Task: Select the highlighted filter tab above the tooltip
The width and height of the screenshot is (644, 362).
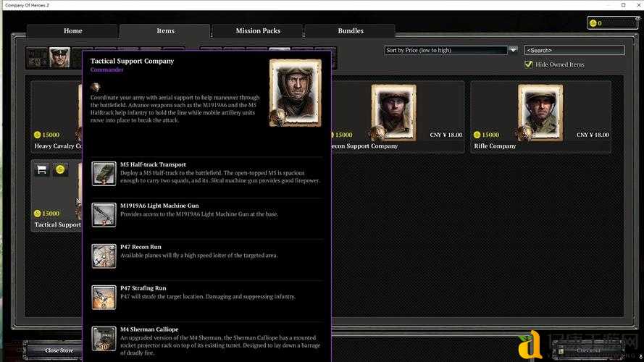Action: pos(280,50)
